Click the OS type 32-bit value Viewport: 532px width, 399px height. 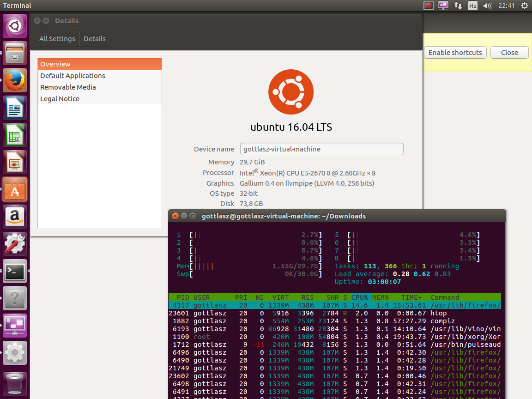(x=249, y=193)
